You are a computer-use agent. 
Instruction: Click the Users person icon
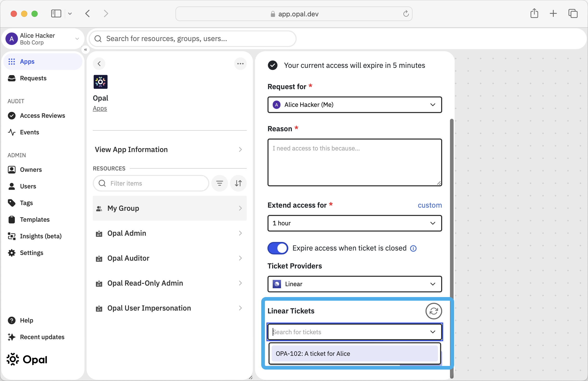[12, 186]
